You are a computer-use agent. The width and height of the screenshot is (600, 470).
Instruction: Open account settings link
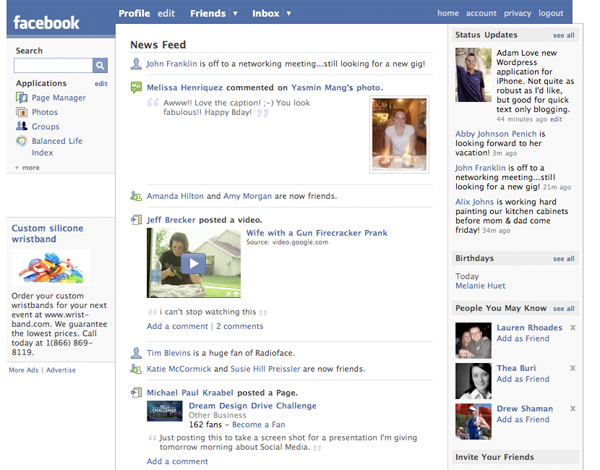click(481, 13)
